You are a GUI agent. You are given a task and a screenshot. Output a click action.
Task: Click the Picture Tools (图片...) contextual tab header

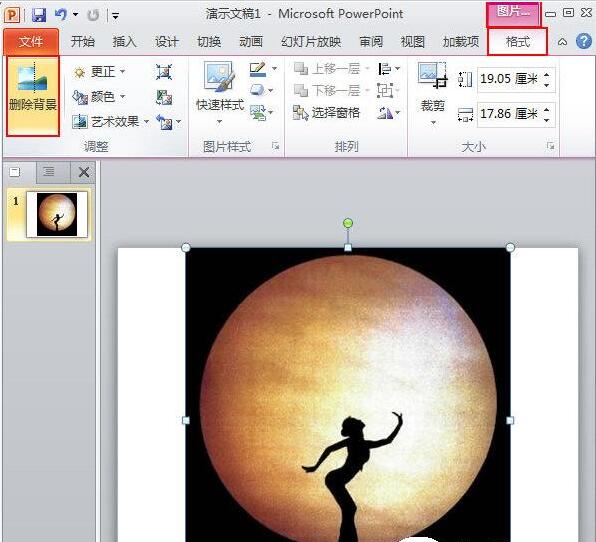pyautogui.click(x=513, y=14)
